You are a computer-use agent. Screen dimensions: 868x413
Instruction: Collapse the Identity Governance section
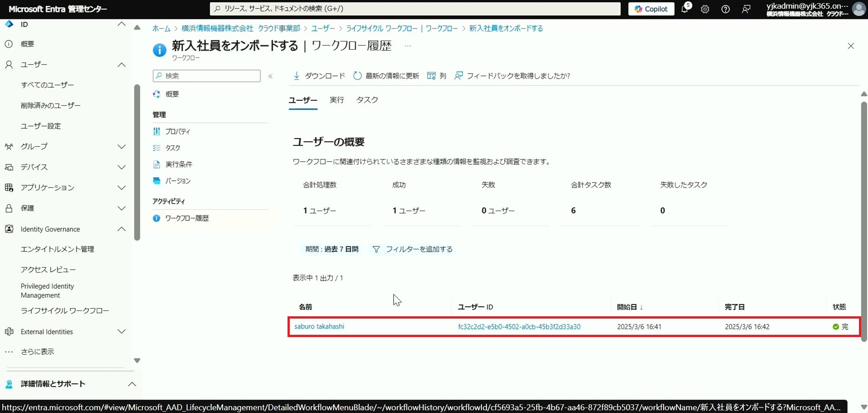[121, 229]
